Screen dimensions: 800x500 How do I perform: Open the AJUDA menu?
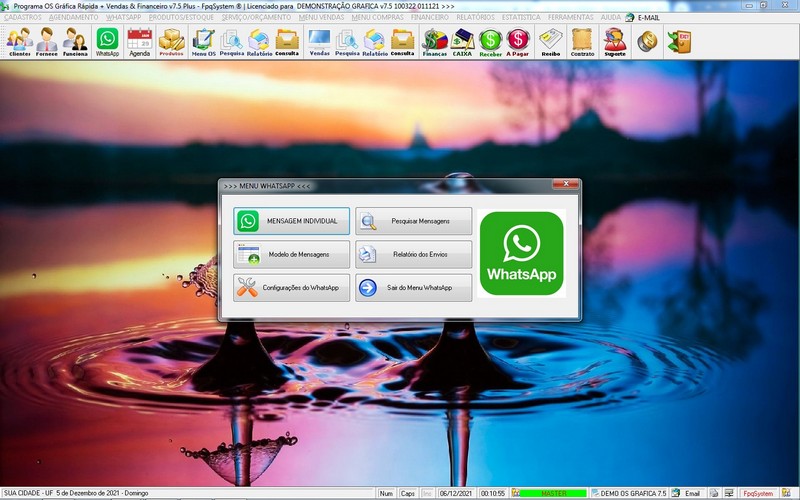[x=610, y=17]
